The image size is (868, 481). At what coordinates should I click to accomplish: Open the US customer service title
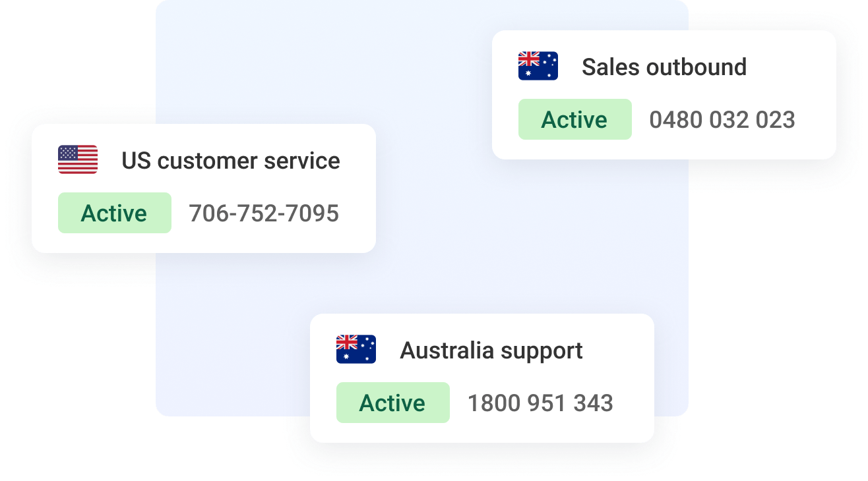[231, 161]
